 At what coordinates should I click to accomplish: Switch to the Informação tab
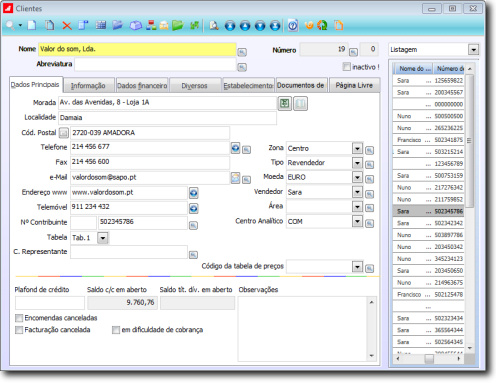click(89, 86)
